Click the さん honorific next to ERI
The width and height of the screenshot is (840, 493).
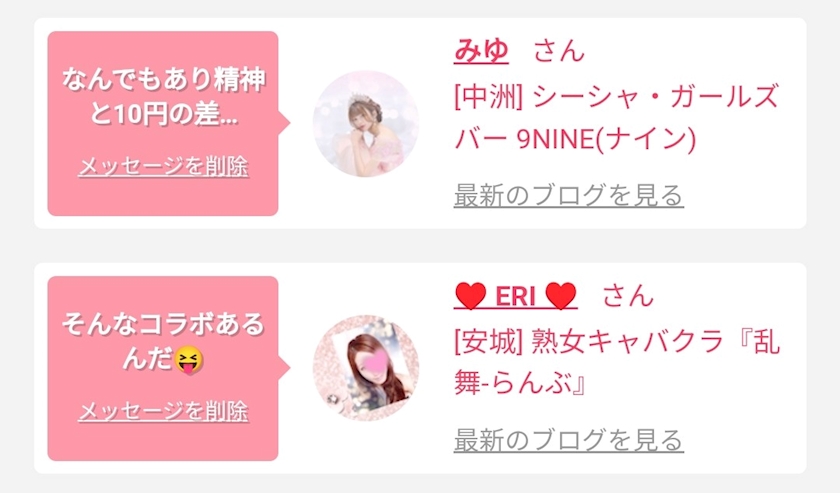628,296
